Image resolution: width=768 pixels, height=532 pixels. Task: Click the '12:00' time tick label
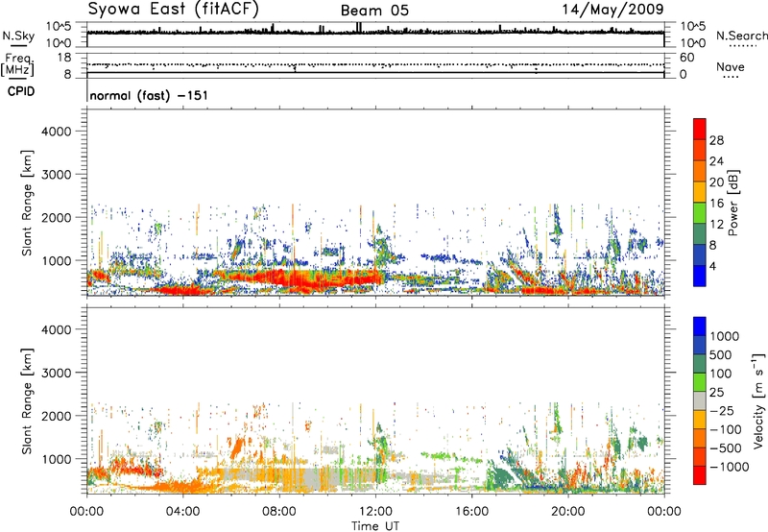pos(375,512)
